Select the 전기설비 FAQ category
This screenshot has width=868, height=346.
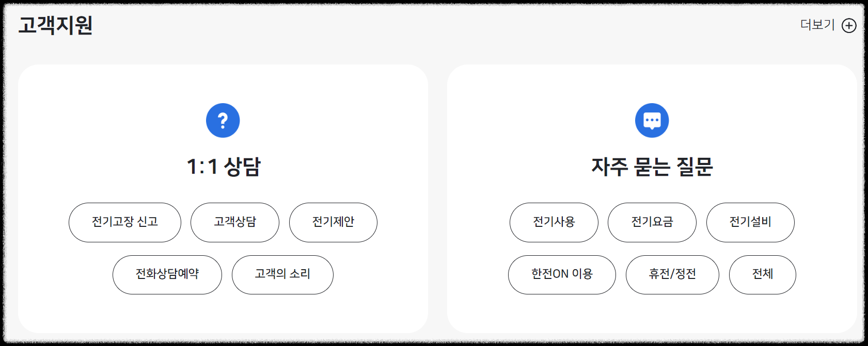click(x=750, y=222)
